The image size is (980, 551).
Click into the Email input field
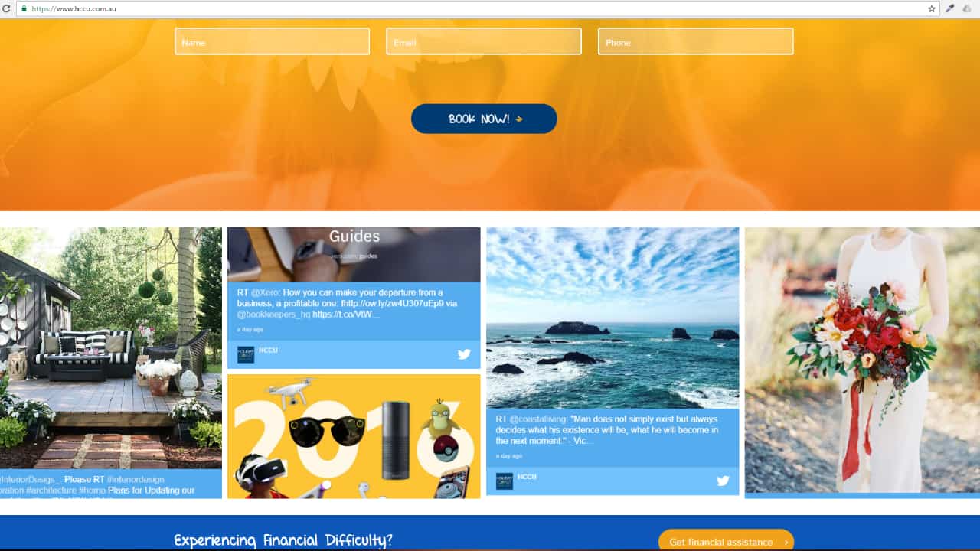point(483,41)
